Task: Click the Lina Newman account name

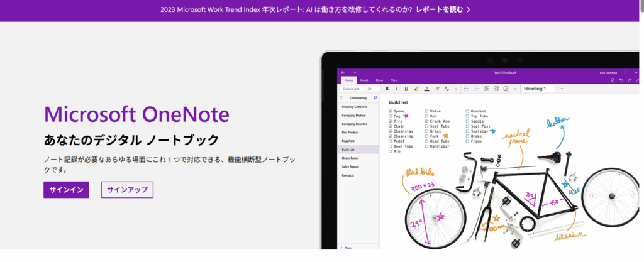Action: pos(608,73)
